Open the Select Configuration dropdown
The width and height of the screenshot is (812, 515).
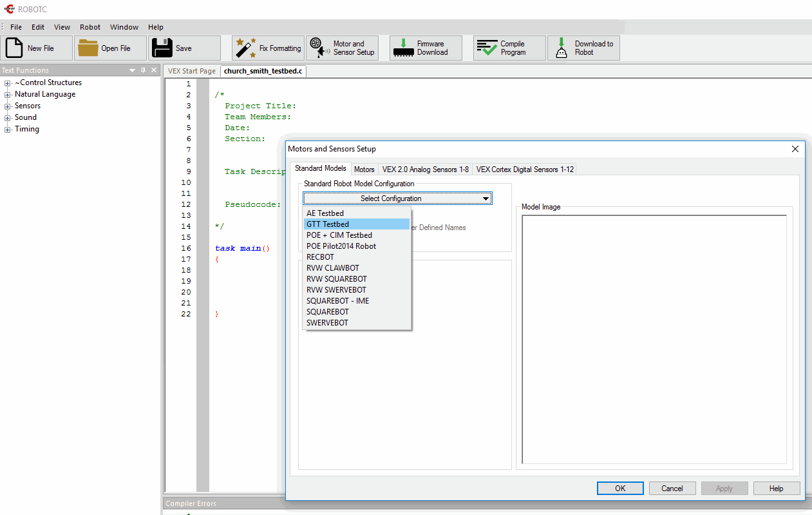397,199
